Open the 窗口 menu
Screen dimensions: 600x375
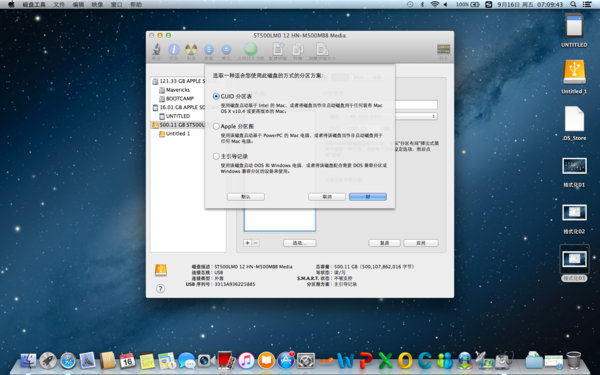(x=116, y=5)
